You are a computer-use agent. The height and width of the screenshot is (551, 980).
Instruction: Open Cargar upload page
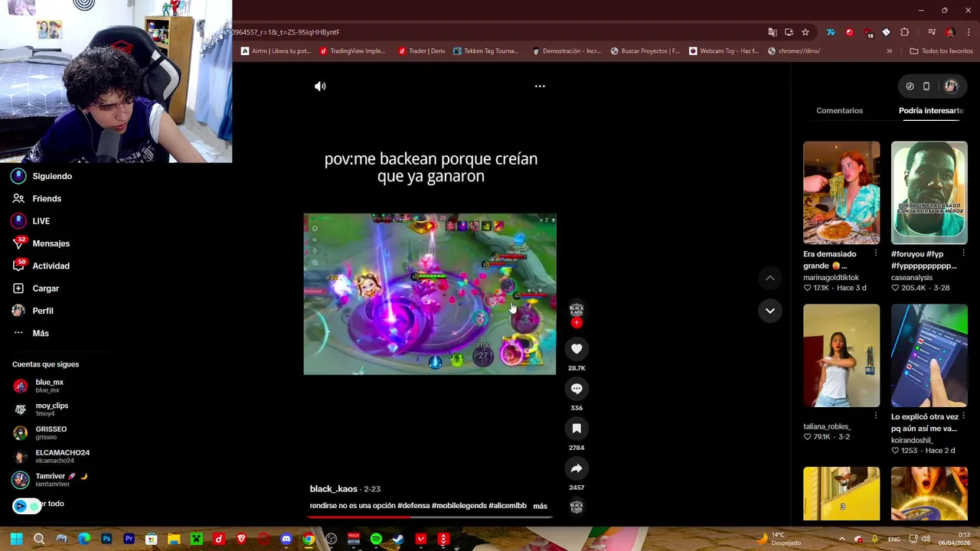(x=36, y=289)
